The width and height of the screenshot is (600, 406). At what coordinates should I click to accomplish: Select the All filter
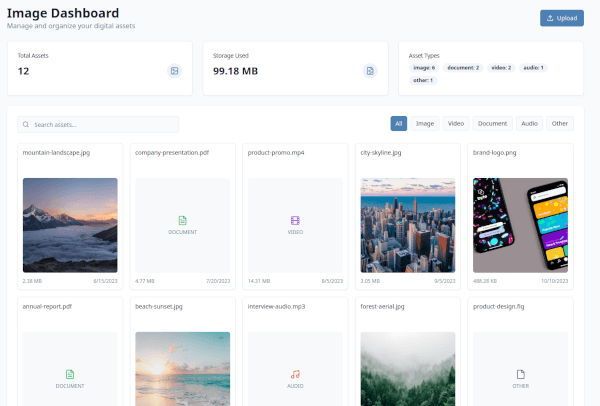tap(398, 124)
